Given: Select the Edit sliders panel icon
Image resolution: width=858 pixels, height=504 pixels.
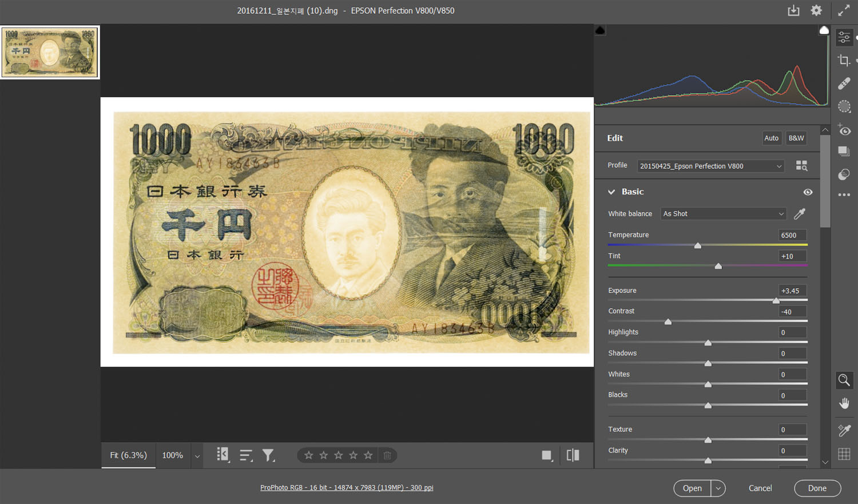Looking at the screenshot, I should click(x=844, y=38).
